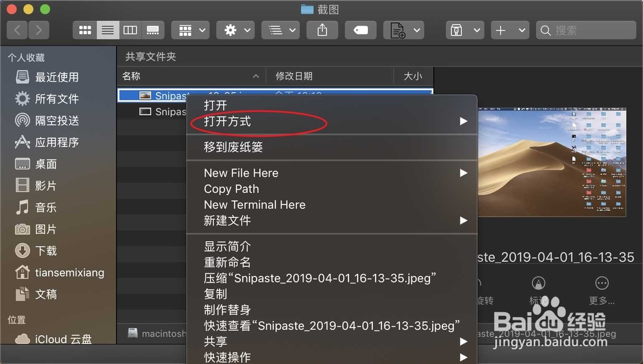Expand 共享 submenu

[332, 341]
